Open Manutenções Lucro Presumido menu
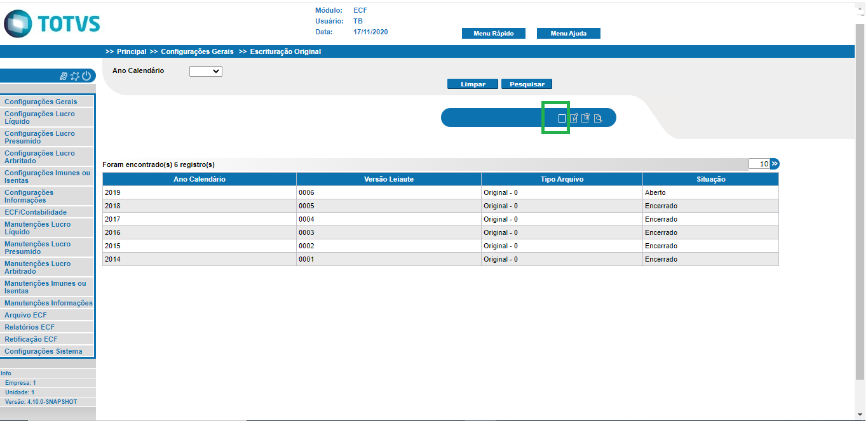Image resolution: width=868 pixels, height=421 pixels. point(48,248)
